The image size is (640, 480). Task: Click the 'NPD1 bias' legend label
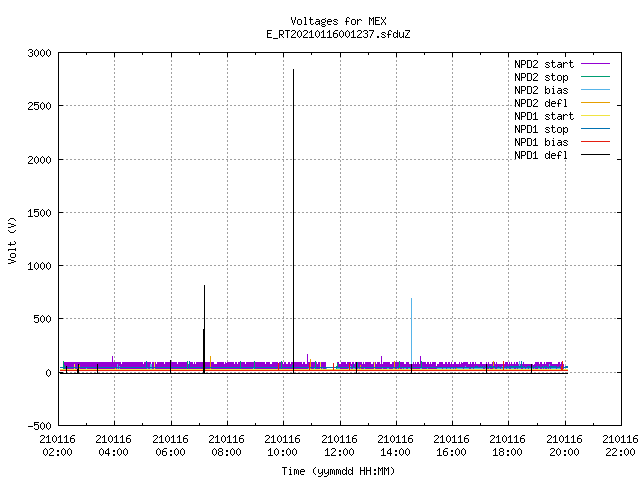tap(541, 142)
